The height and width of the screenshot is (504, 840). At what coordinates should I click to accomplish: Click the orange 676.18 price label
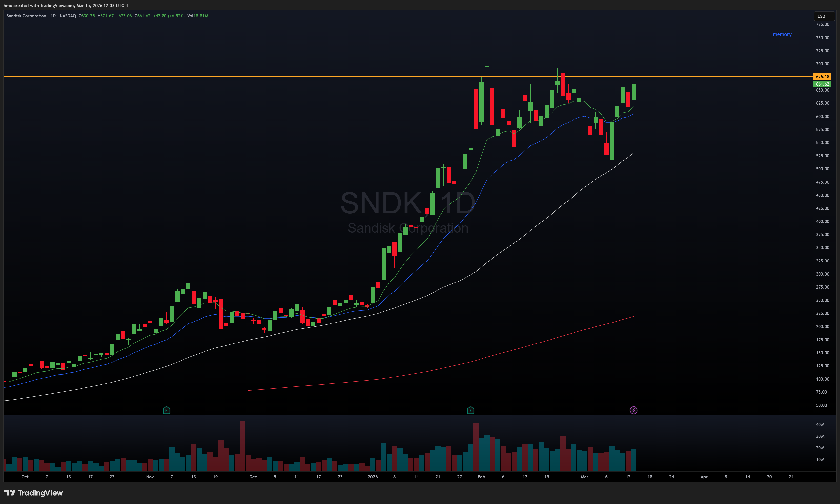pyautogui.click(x=822, y=76)
